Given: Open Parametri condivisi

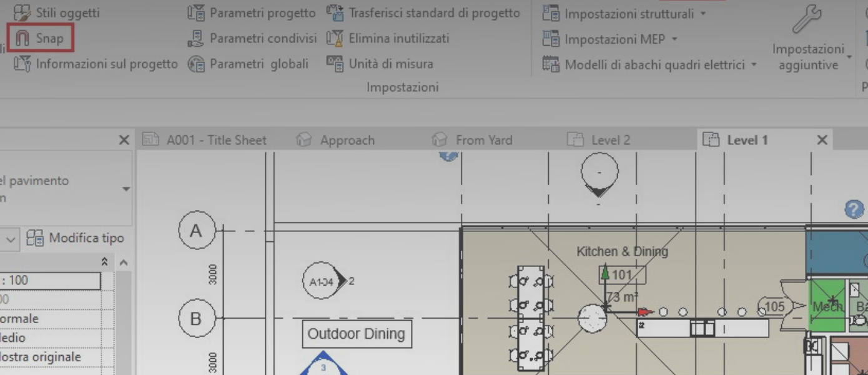Looking at the screenshot, I should [x=194, y=38].
